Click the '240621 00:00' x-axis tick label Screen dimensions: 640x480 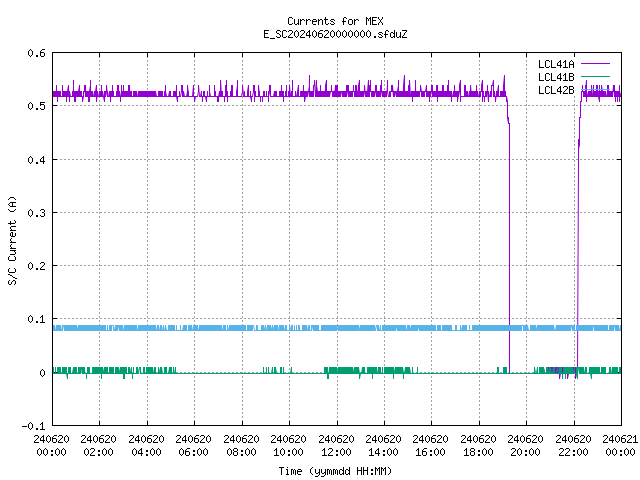(x=620, y=445)
